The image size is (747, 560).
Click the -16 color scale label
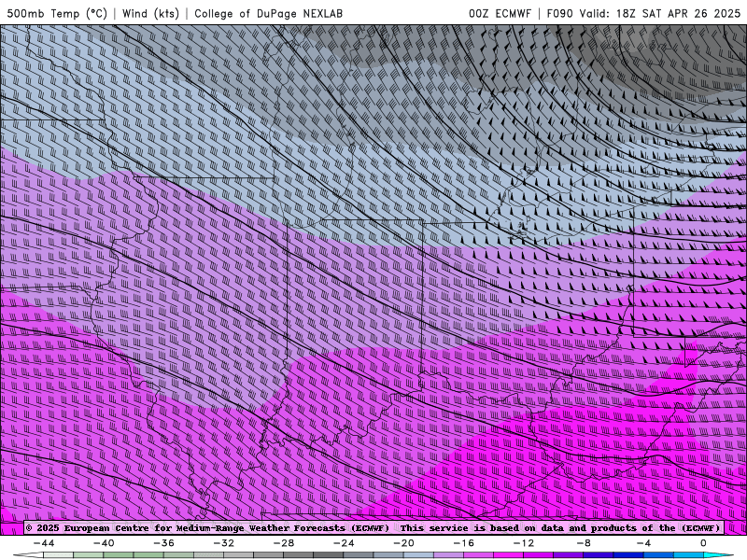click(463, 543)
